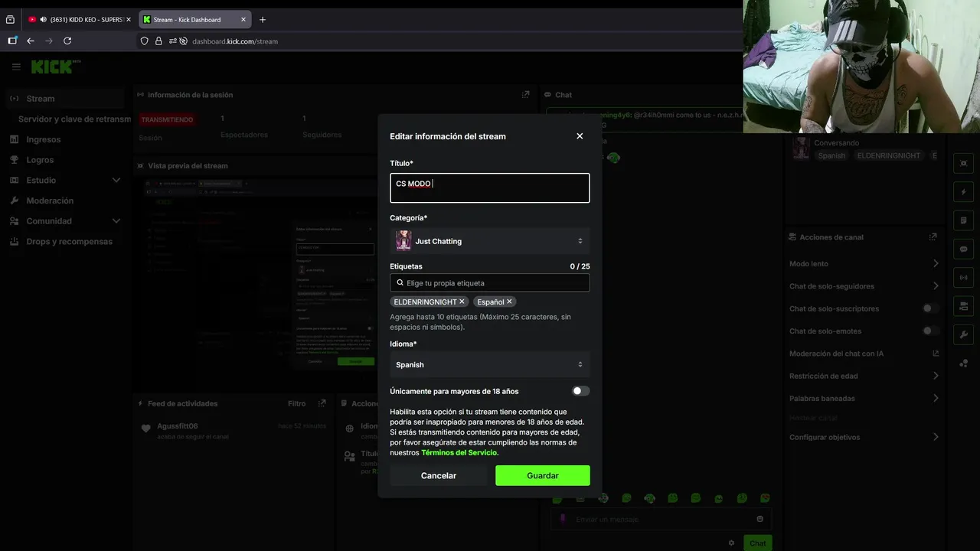Pop out the Información de la sesión panel
This screenshot has width=980, height=551.
coord(525,95)
